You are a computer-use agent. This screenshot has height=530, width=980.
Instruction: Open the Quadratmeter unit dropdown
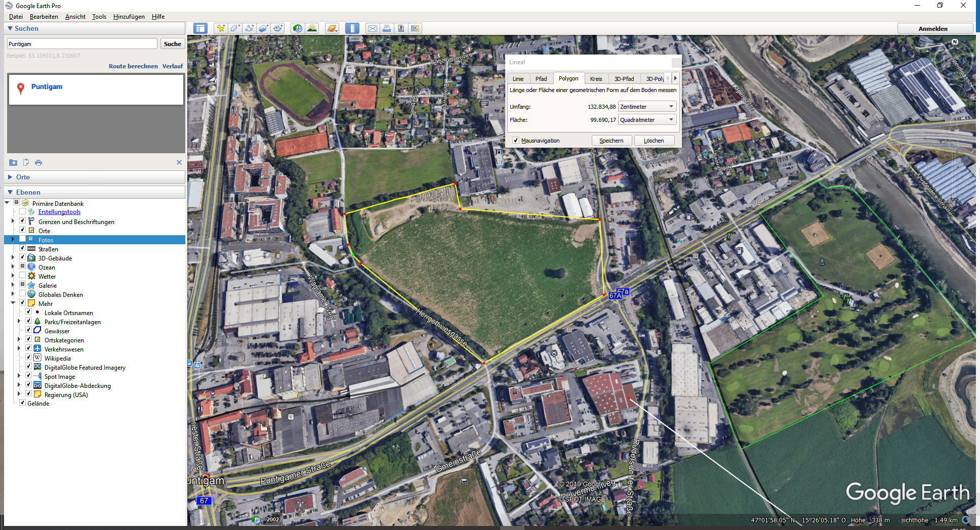point(647,120)
